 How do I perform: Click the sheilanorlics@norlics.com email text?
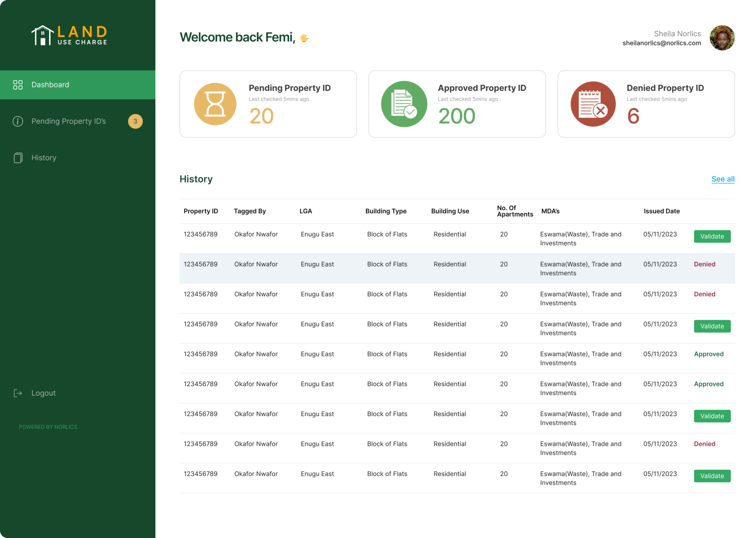661,43
